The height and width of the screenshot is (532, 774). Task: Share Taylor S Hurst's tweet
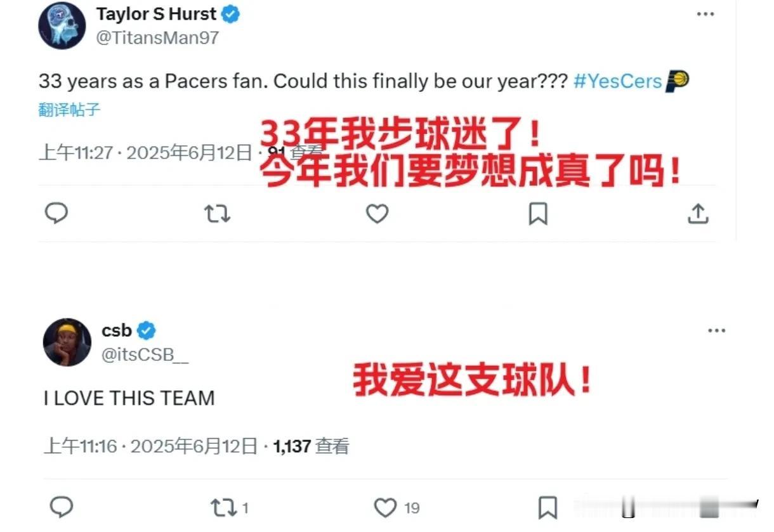(698, 214)
